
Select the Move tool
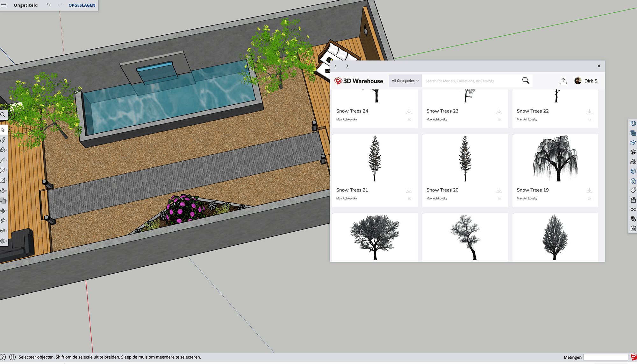pos(4,211)
